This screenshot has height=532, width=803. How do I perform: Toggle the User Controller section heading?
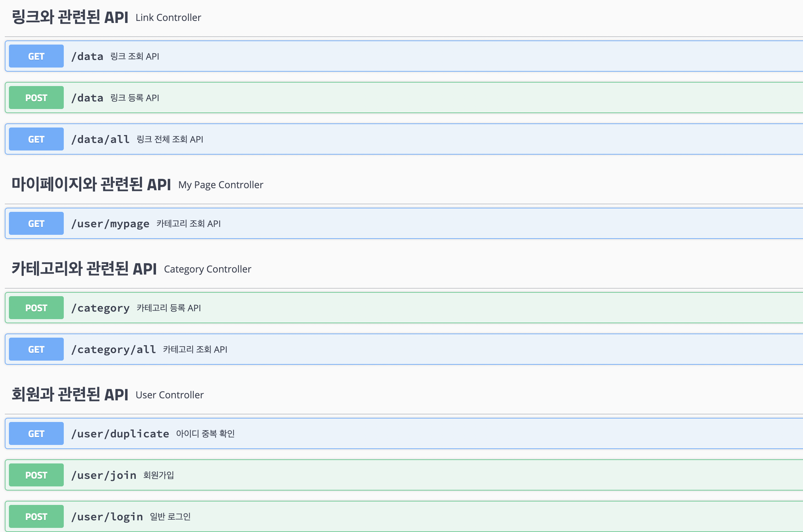coord(70,395)
